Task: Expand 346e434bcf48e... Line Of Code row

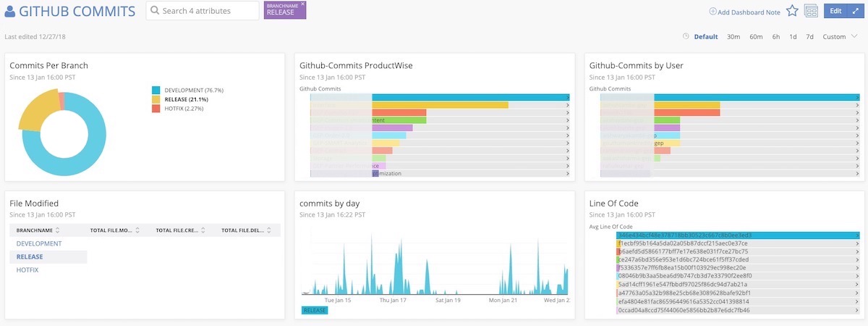Action: [x=739, y=235]
